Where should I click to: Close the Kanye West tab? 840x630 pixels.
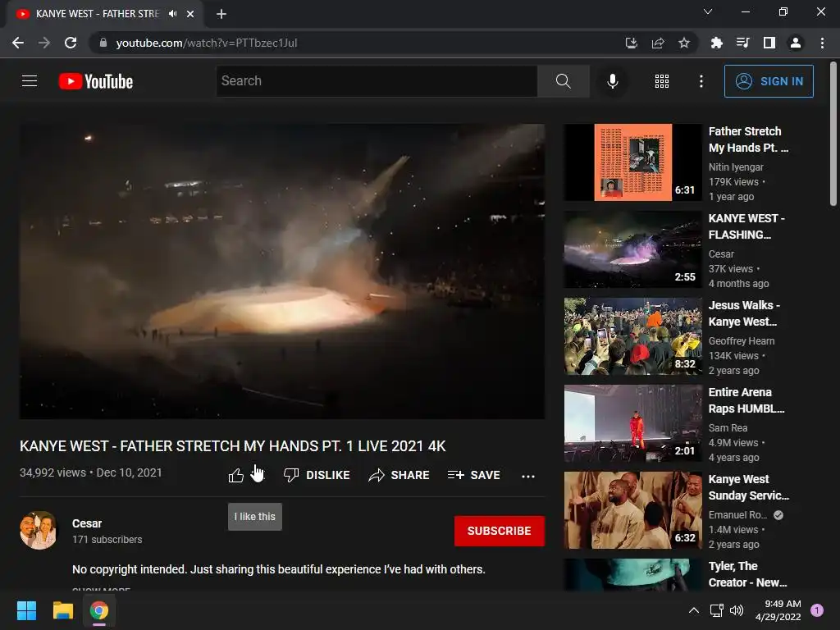[190, 14]
